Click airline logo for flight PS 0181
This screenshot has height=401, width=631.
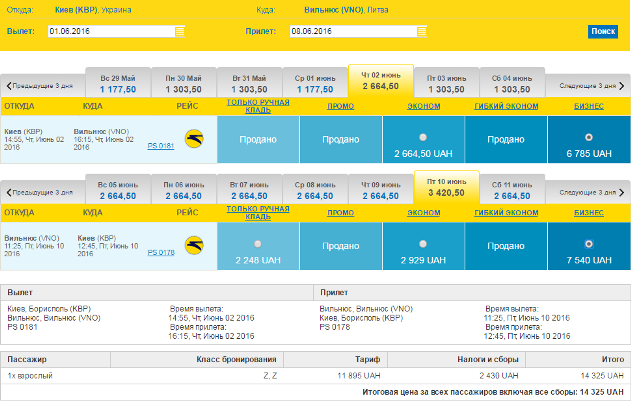(194, 136)
